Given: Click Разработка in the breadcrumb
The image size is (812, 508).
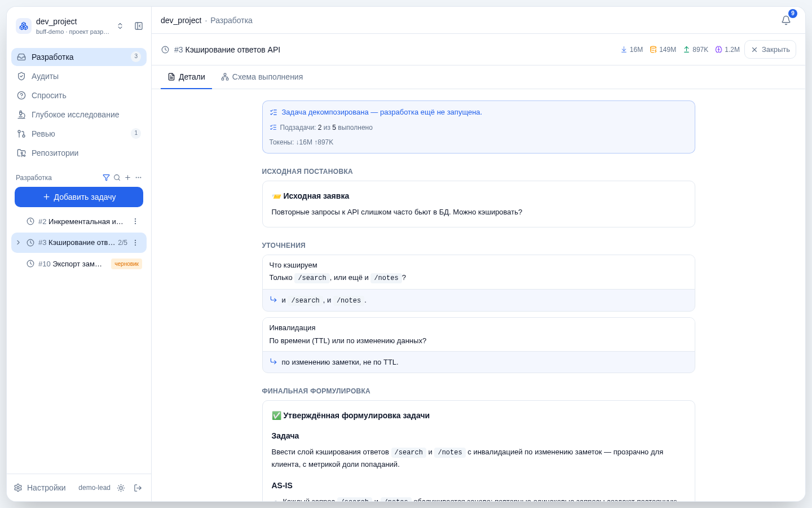Looking at the screenshot, I should click(231, 20).
